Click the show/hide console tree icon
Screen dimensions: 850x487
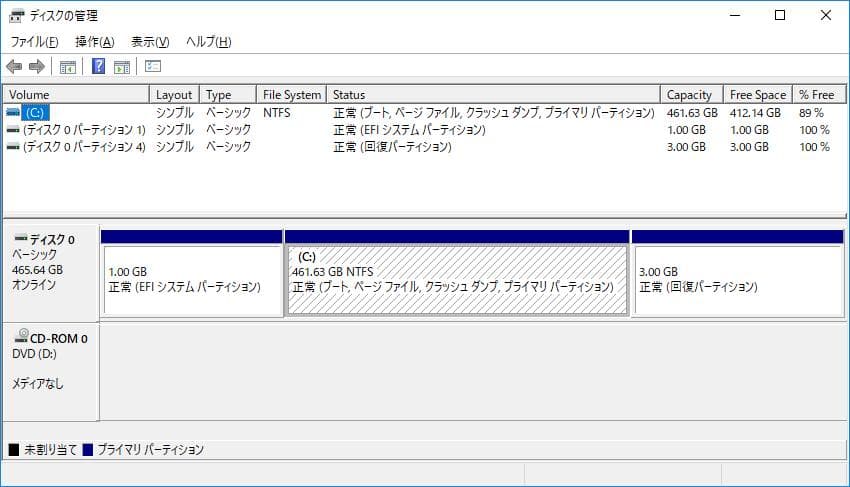pyautogui.click(x=68, y=67)
